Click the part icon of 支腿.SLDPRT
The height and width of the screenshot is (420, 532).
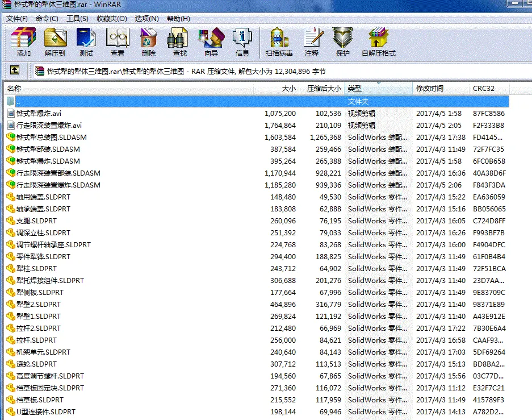11,221
